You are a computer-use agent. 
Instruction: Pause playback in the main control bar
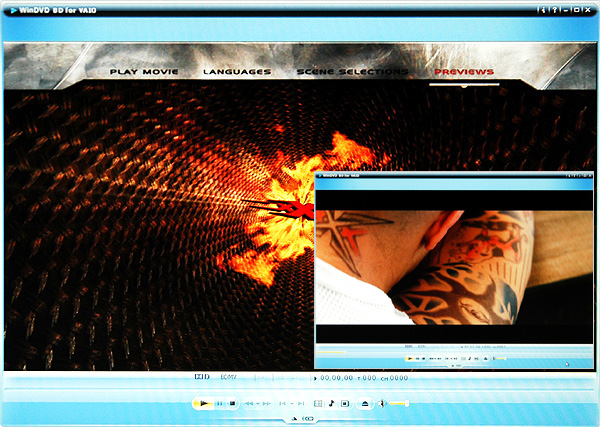(x=219, y=403)
